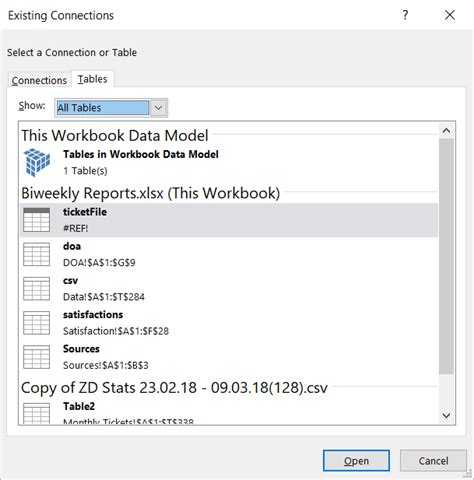Click the help question mark icon
Viewport: 474px width, 480px height.
click(x=405, y=15)
